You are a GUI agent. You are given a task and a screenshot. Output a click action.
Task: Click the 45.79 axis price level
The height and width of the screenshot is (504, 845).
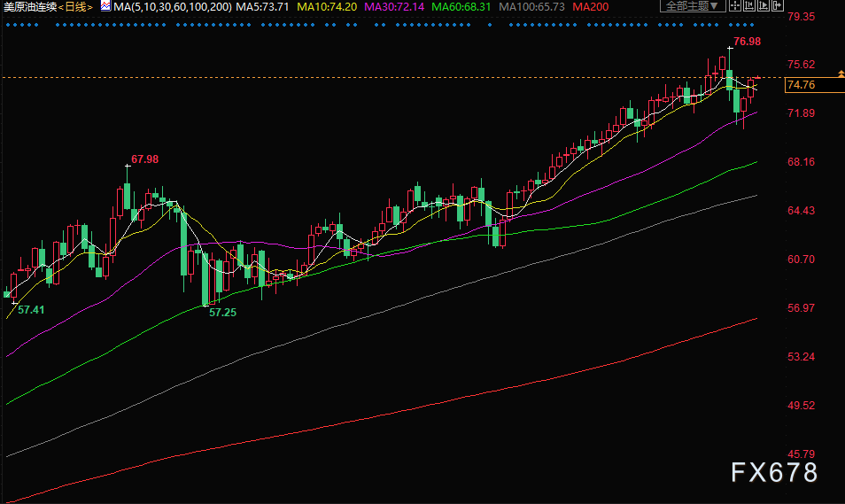tap(802, 454)
